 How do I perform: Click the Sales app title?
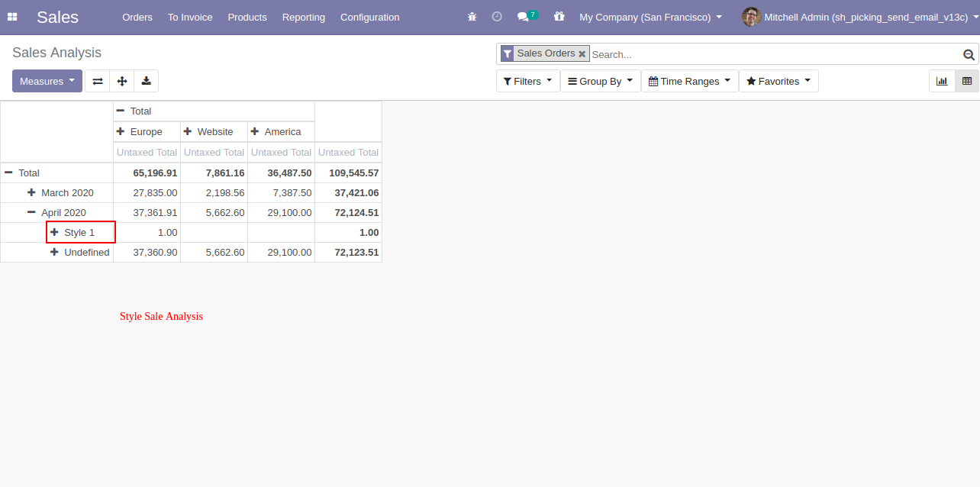coord(57,17)
